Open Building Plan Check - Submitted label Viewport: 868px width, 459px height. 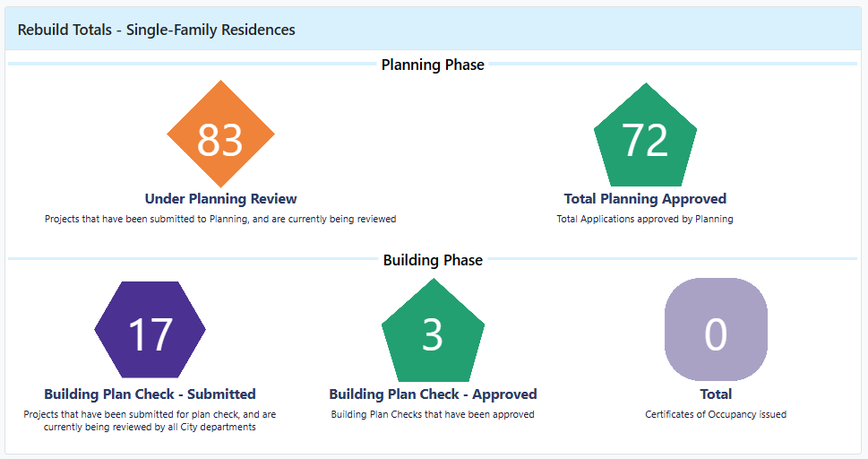[150, 394]
